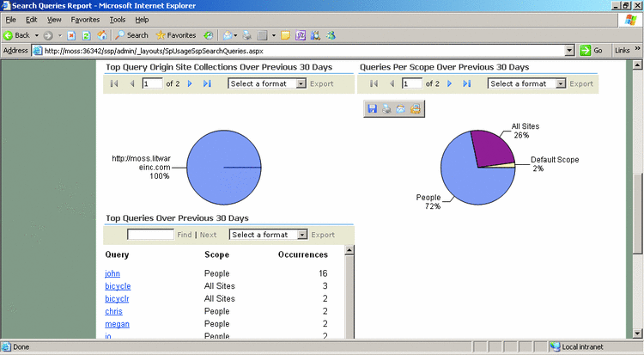Go to last page in Site Collections report
644x355 pixels.
point(207,83)
